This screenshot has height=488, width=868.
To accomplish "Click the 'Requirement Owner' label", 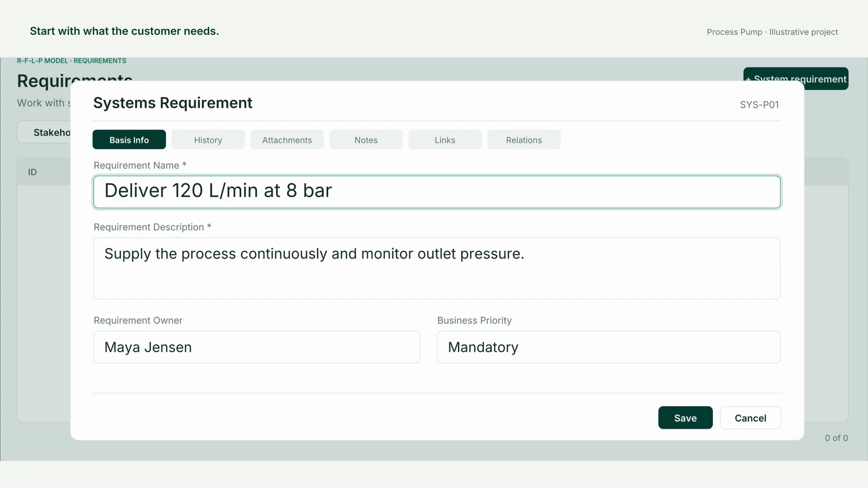I will tap(138, 320).
